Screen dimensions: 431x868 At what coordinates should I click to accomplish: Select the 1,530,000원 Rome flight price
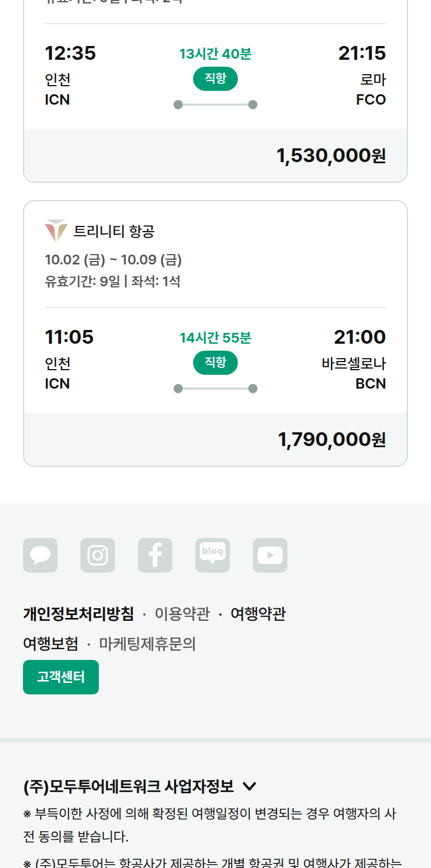point(331,156)
